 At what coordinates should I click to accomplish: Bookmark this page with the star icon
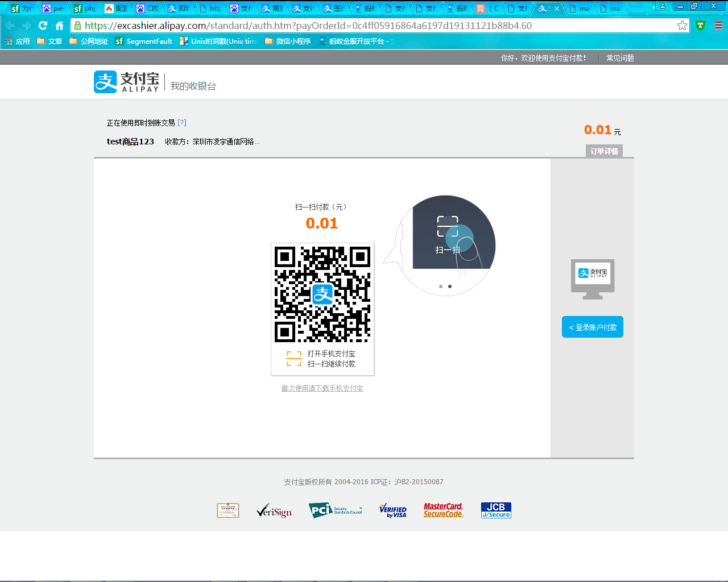(x=682, y=26)
